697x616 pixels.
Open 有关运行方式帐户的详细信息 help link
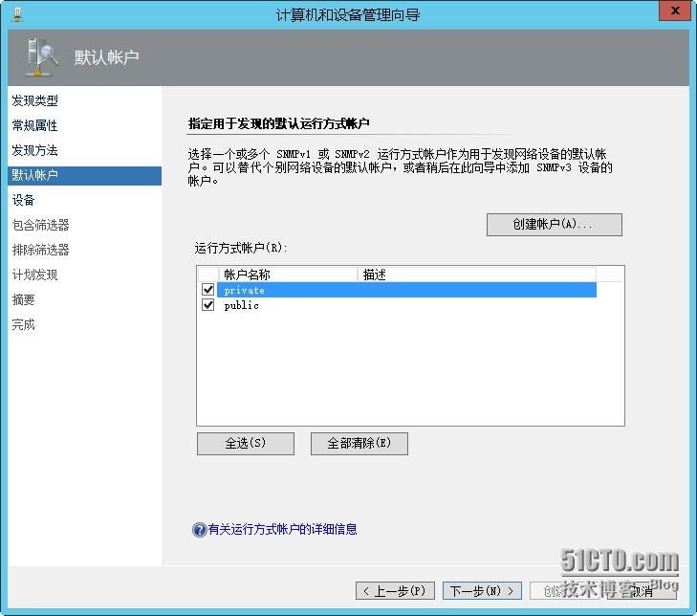point(283,529)
